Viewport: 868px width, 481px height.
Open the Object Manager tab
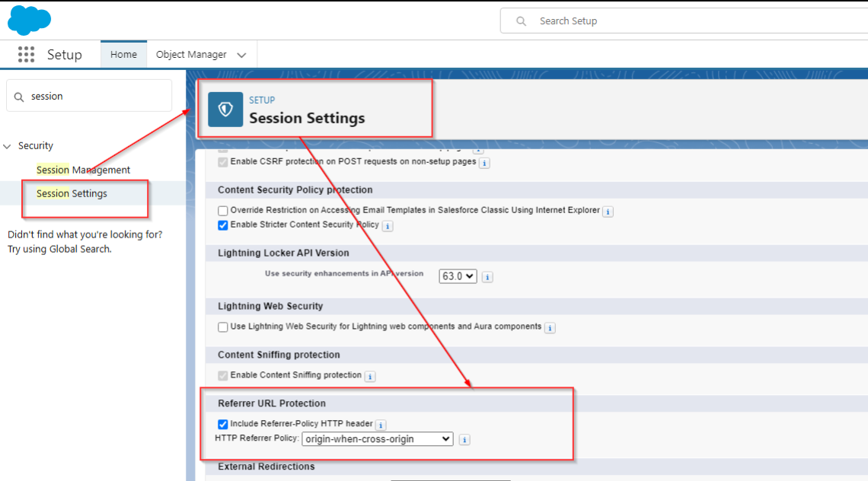click(191, 55)
